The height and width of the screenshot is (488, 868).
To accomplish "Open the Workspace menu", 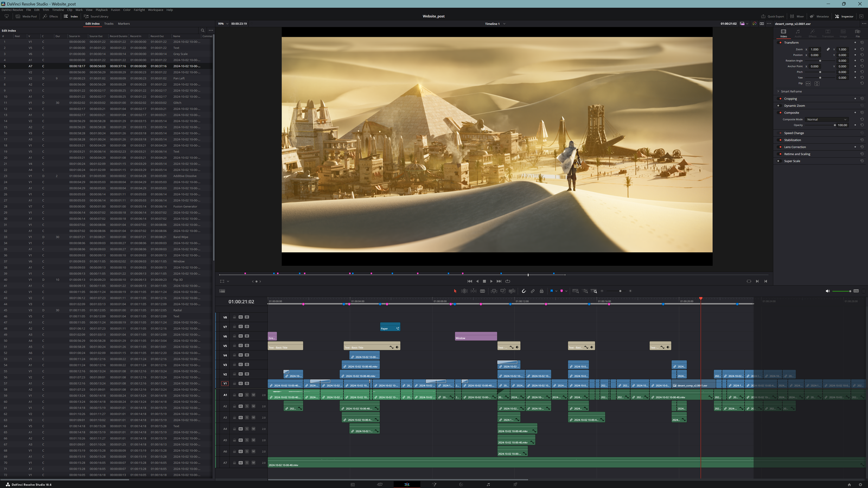I will [x=156, y=10].
